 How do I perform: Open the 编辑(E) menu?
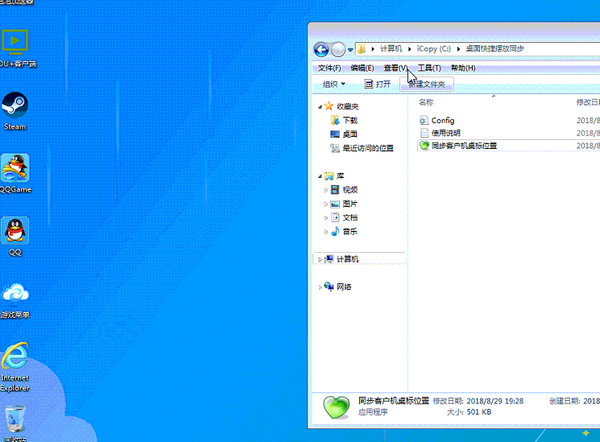pyautogui.click(x=362, y=68)
